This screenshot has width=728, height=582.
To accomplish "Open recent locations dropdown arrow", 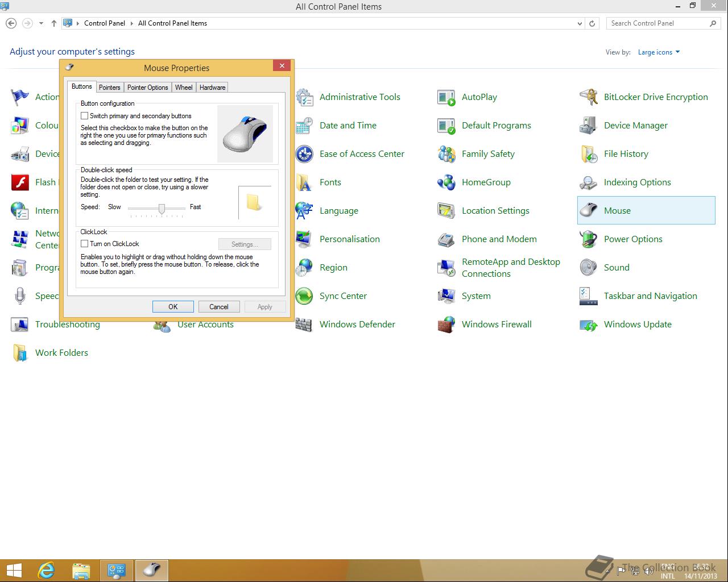I will pyautogui.click(x=41, y=23).
